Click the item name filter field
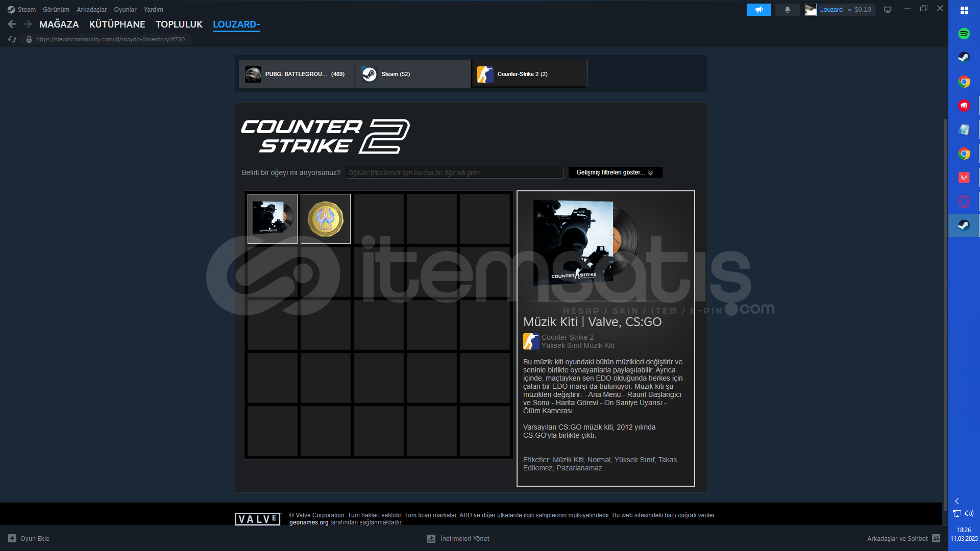The width and height of the screenshot is (980, 551). pos(455,172)
